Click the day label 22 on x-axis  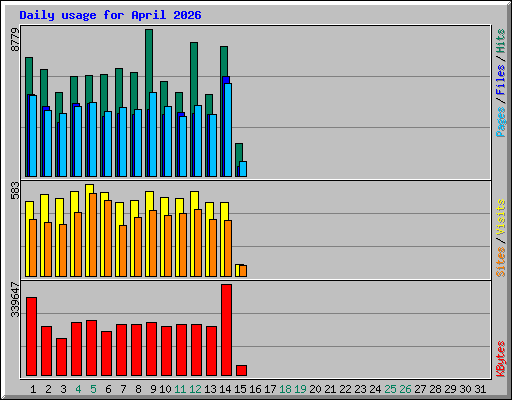pyautogui.click(x=345, y=389)
